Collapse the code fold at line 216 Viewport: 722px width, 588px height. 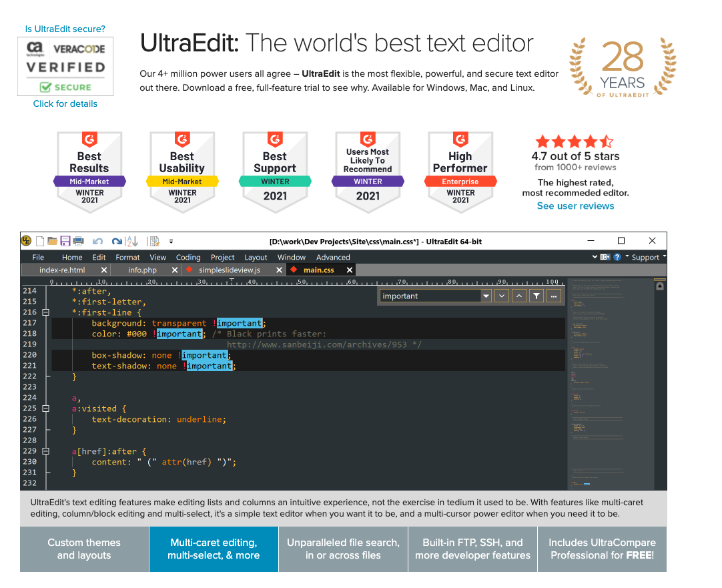(x=46, y=312)
